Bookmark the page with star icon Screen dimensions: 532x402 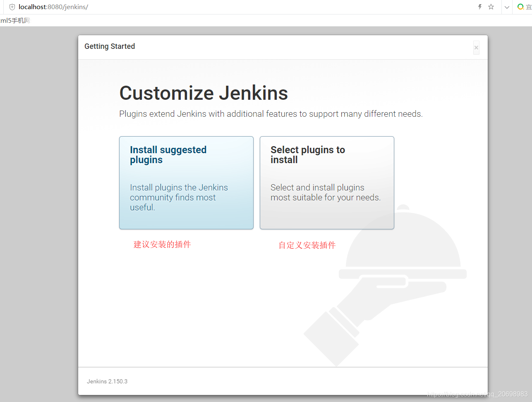(x=491, y=7)
